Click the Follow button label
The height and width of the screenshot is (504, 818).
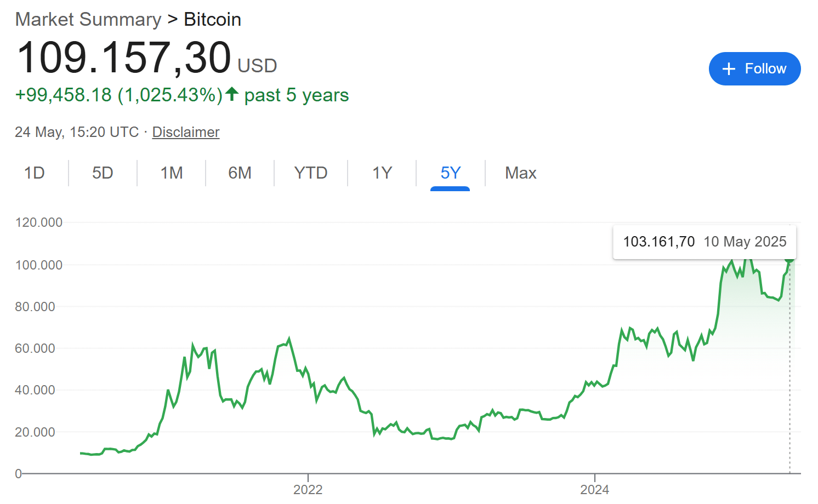(765, 69)
